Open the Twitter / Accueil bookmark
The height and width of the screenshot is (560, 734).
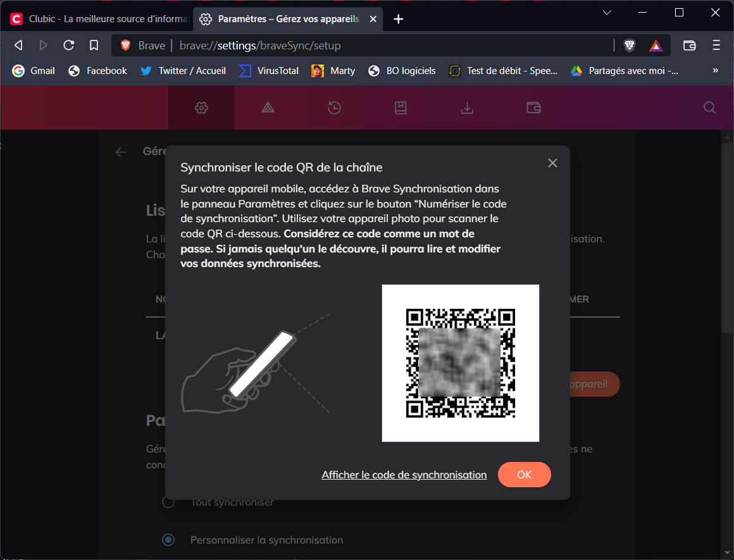pyautogui.click(x=183, y=71)
